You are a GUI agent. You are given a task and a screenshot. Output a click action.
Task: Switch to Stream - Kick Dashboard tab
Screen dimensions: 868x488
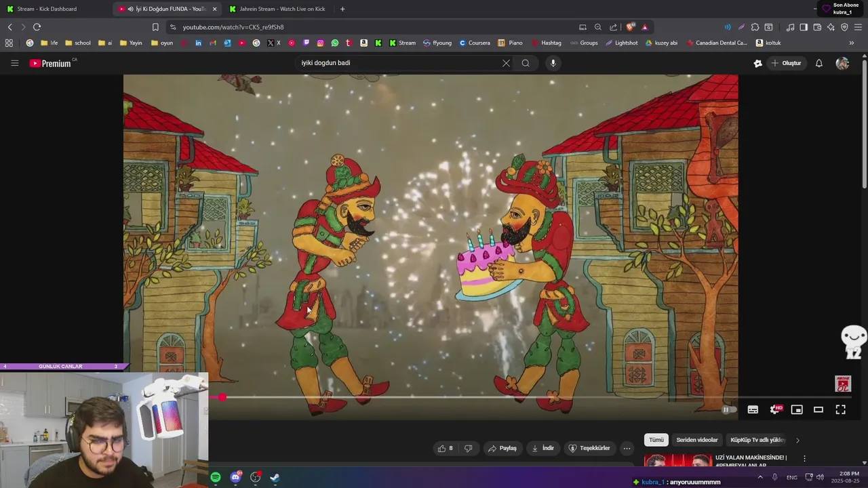point(47,9)
